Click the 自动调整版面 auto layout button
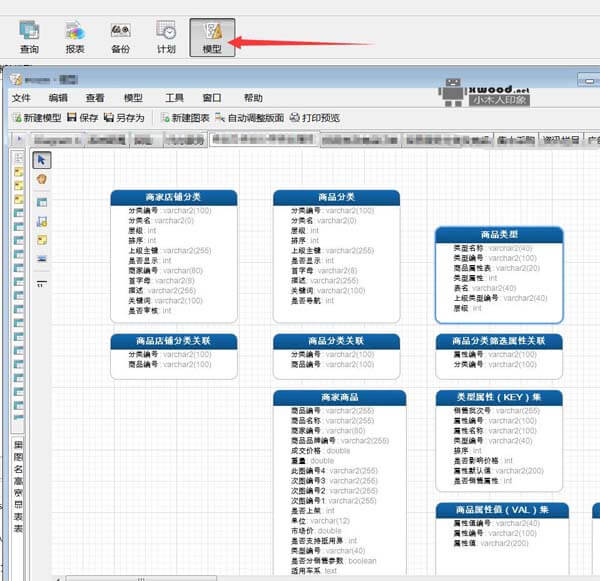Viewport: 600px width, 581px height. (249, 118)
